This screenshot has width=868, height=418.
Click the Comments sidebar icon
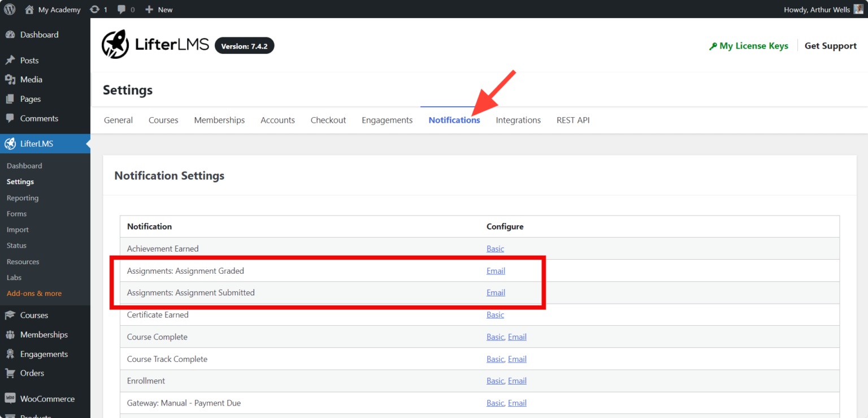(10, 118)
